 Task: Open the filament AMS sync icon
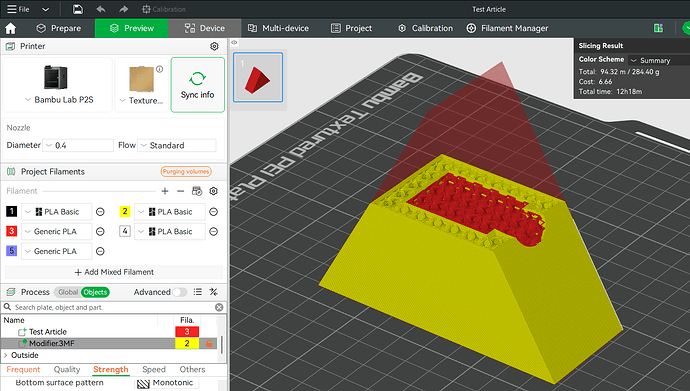(197, 191)
